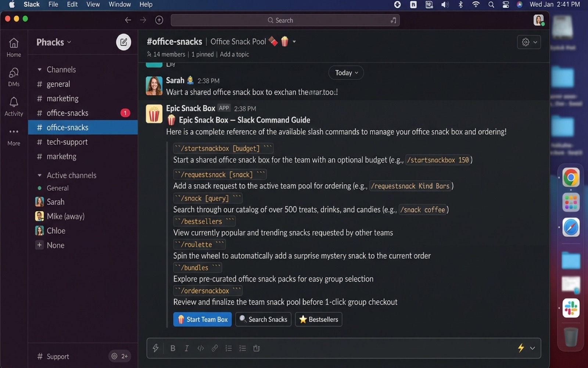Image resolution: width=588 pixels, height=368 pixels.
Task: Click the user profile avatar at top right
Action: pos(538,20)
